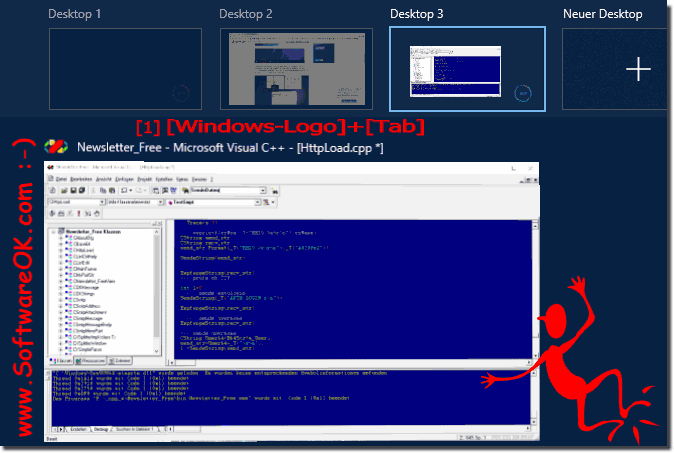The image size is (674, 453).
Task: Expand the CMainFrame class node
Action: tap(60, 269)
